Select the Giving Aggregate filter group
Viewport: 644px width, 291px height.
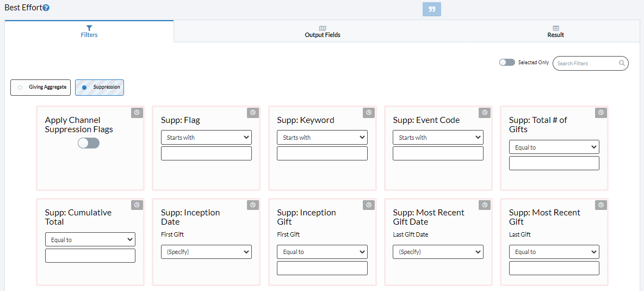pyautogui.click(x=41, y=88)
